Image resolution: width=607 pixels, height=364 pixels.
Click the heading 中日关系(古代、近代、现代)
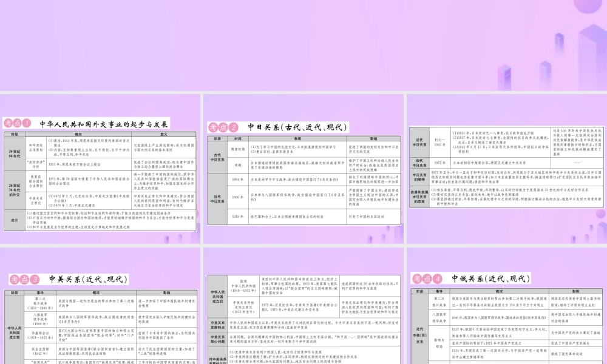297,127
